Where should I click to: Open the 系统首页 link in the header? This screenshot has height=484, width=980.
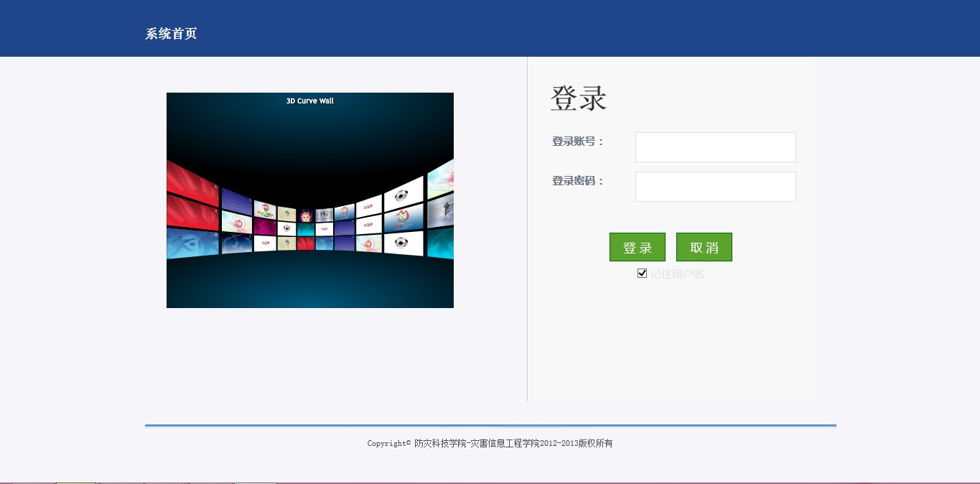point(171,34)
